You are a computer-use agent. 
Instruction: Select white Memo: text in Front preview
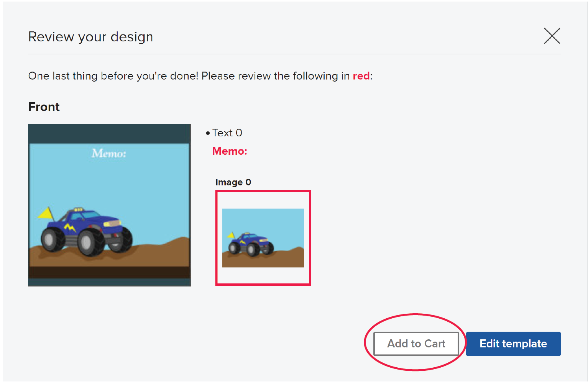click(109, 154)
